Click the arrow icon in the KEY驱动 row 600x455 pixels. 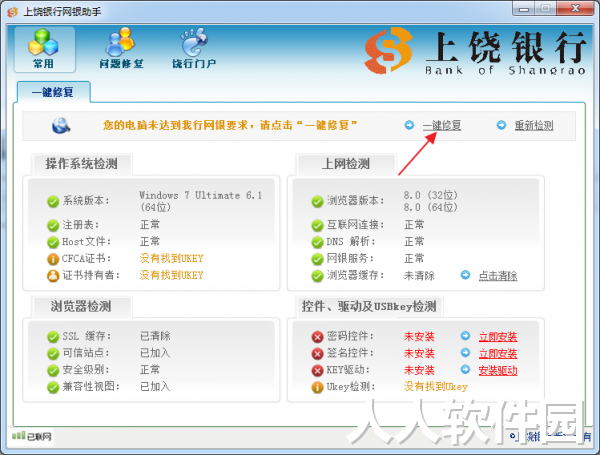[465, 369]
